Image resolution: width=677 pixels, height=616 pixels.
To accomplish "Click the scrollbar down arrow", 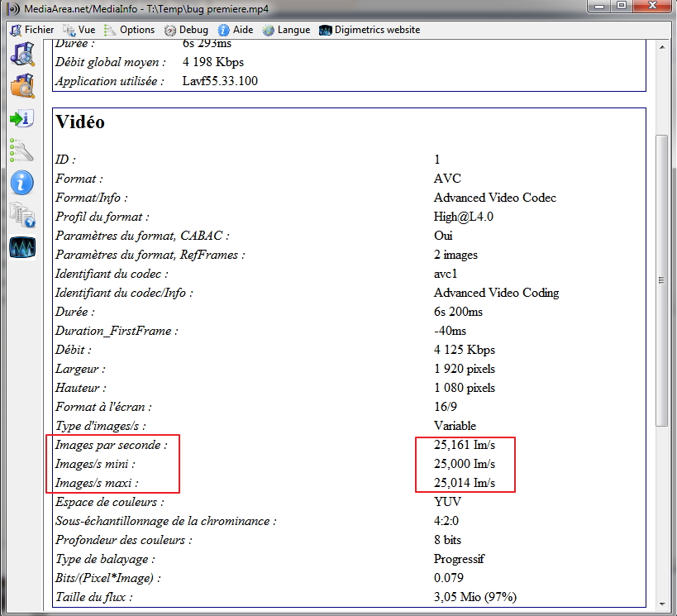I will (662, 604).
